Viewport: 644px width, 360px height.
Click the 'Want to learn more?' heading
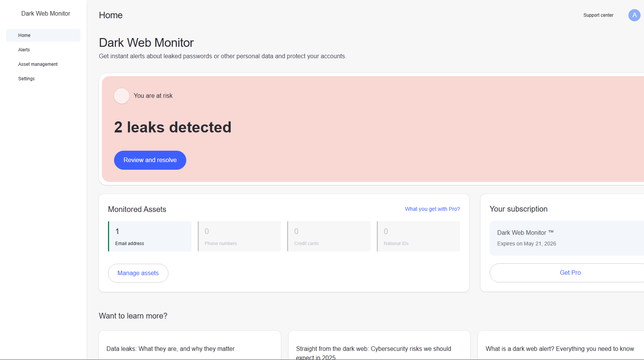click(x=133, y=316)
